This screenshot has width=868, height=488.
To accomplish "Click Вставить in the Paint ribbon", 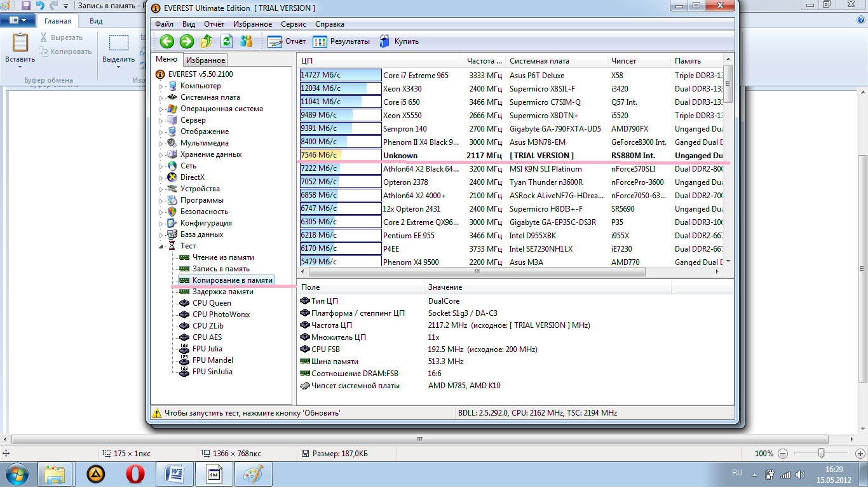I will coord(20,51).
